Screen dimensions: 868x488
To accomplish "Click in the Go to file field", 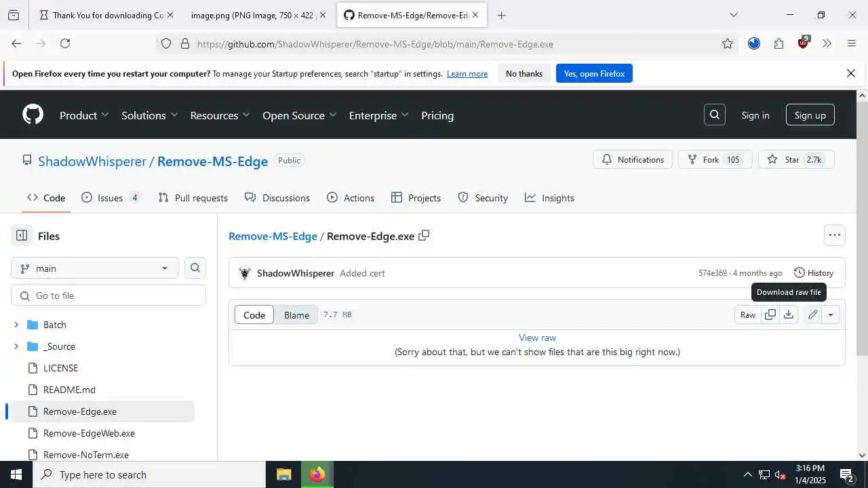I will pyautogui.click(x=108, y=295).
